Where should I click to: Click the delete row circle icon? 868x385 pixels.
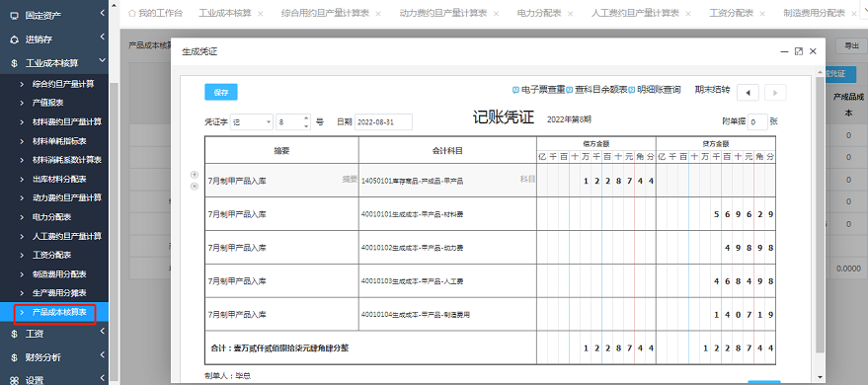point(195,186)
